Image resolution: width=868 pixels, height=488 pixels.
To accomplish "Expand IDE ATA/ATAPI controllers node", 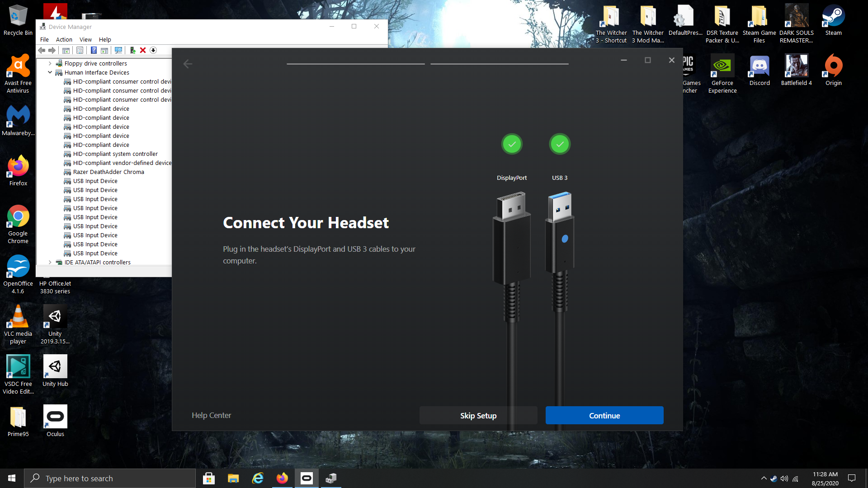I will [x=50, y=262].
